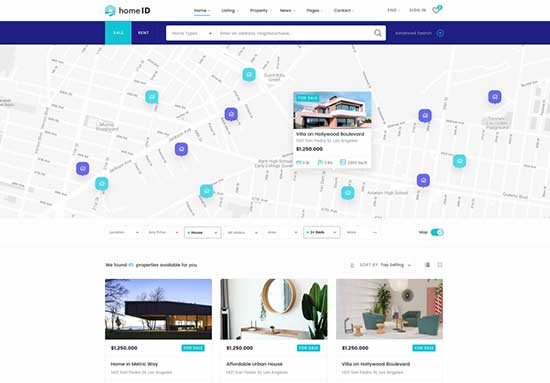Open the Any Price filter dropdown
This screenshot has height=383, width=550.
click(163, 233)
